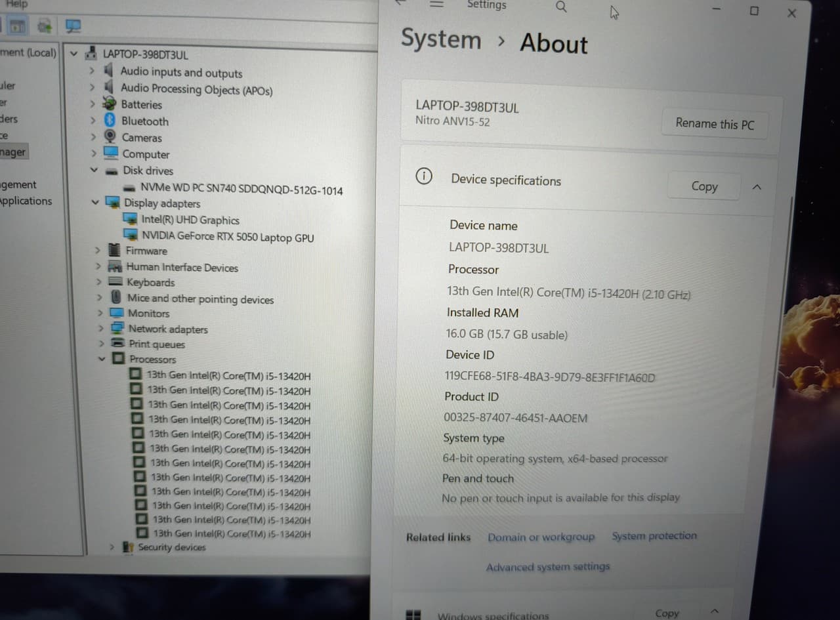Click the Device ID value text
Image resolution: width=840 pixels, height=620 pixels.
pyautogui.click(x=550, y=377)
